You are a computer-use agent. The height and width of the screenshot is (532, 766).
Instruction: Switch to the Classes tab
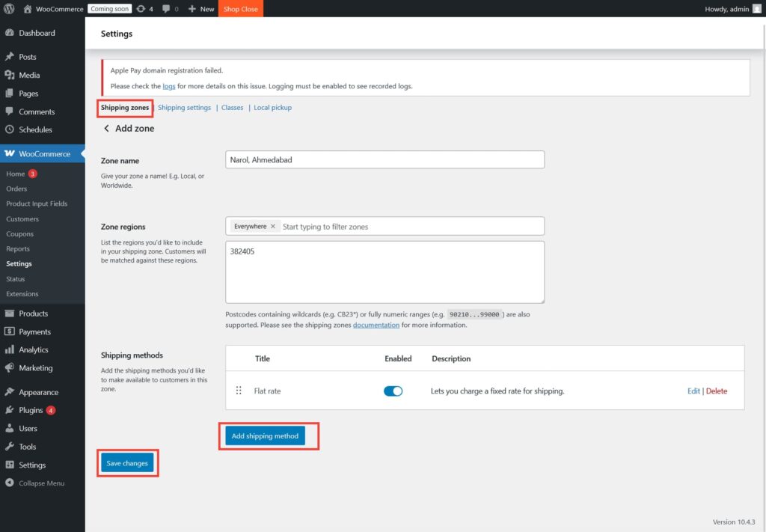(232, 107)
